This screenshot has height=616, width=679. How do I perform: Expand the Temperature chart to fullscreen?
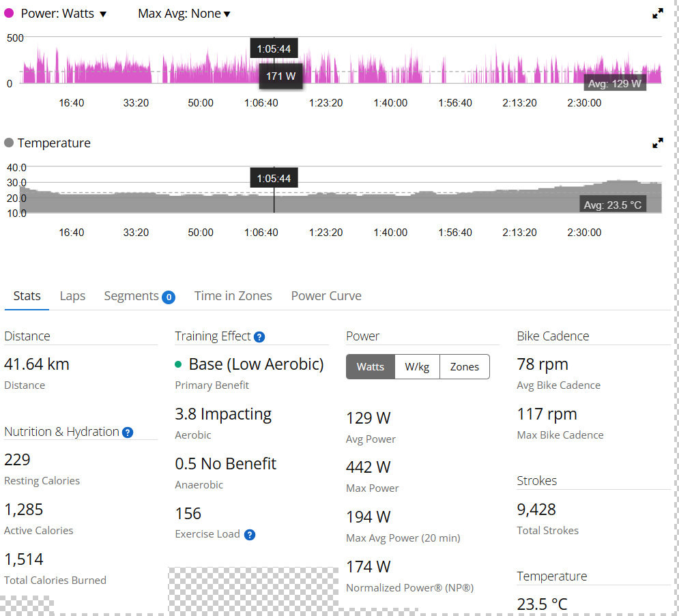pyautogui.click(x=657, y=143)
